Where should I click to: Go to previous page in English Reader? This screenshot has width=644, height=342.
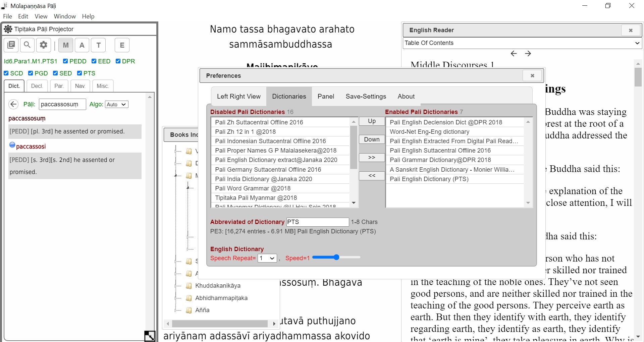(x=514, y=54)
